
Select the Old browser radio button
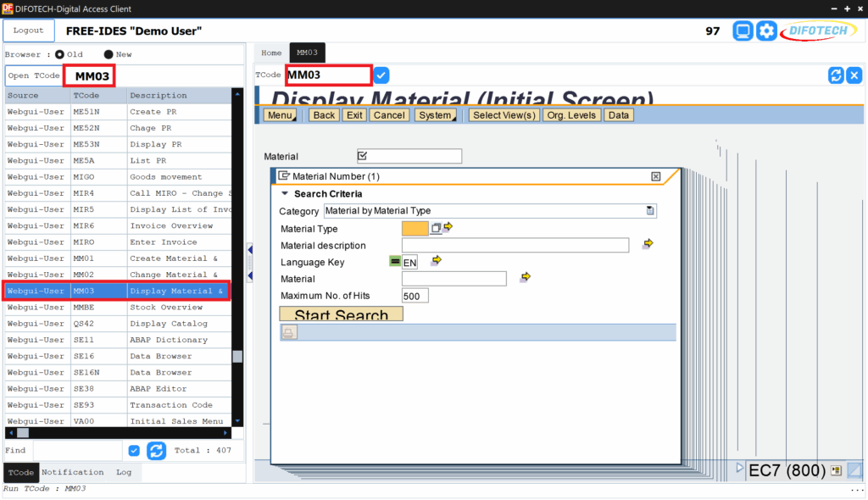click(59, 54)
